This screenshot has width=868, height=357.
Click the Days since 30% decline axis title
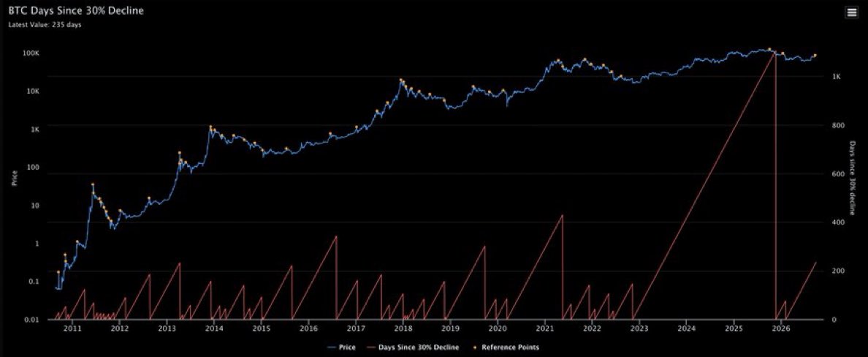click(853, 177)
